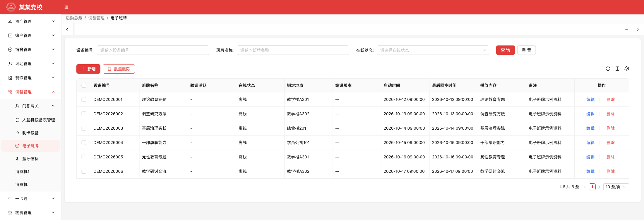644x220 pixels.
Task: Focus the 班牌名称 input field
Action: click(293, 50)
